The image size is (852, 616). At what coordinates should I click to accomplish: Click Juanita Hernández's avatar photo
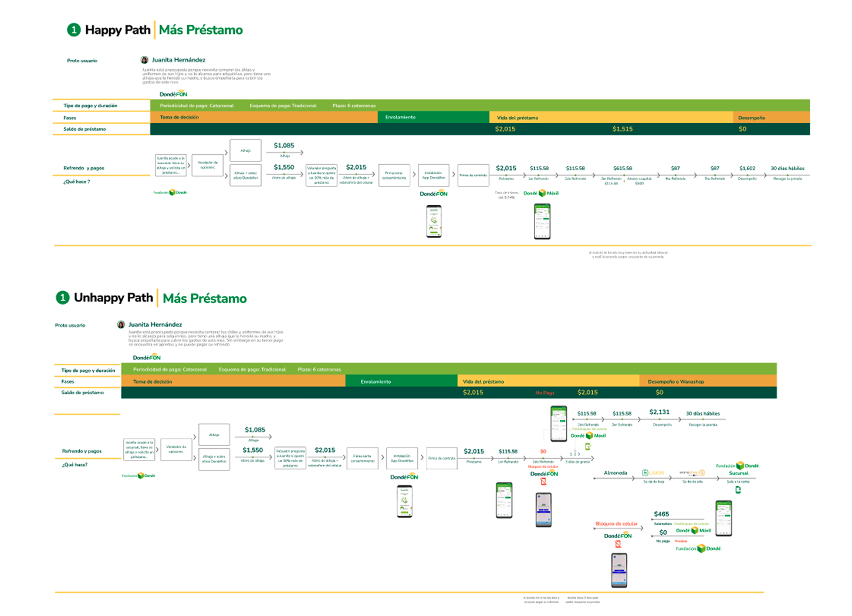tap(144, 59)
